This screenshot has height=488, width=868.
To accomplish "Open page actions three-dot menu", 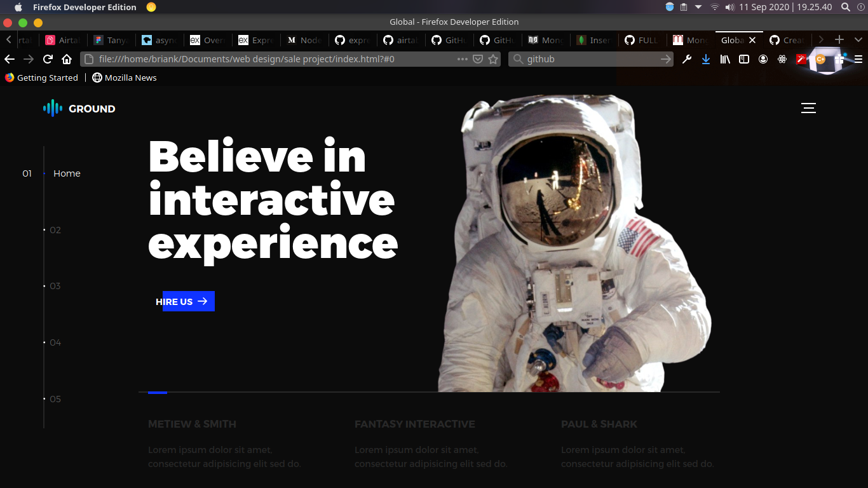I will (x=463, y=59).
